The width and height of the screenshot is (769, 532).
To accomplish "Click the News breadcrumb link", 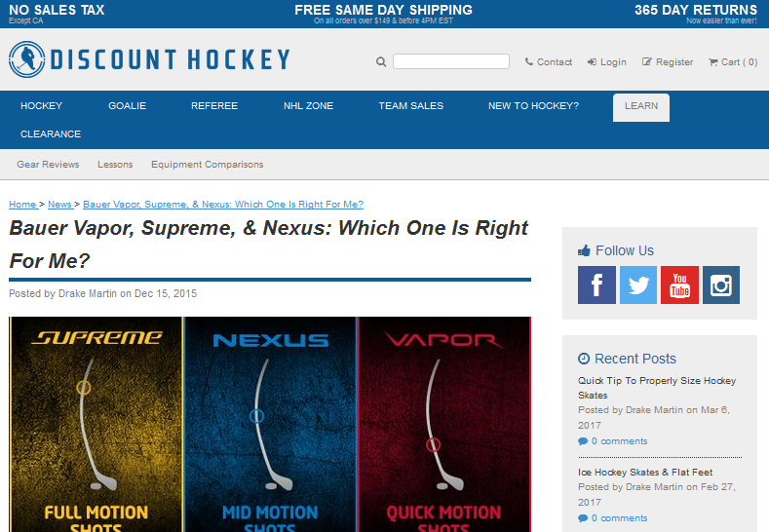I will pos(60,204).
